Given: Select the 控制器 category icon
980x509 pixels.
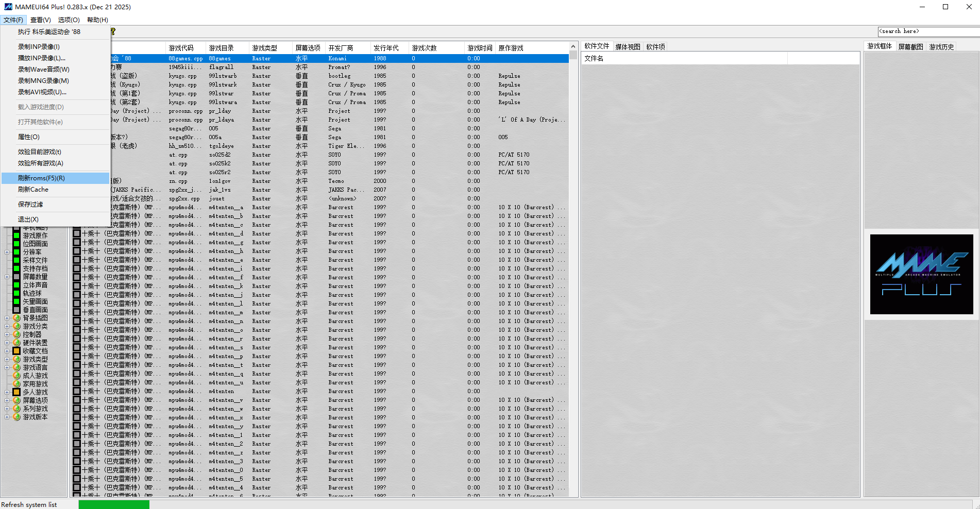Looking at the screenshot, I should point(16,334).
